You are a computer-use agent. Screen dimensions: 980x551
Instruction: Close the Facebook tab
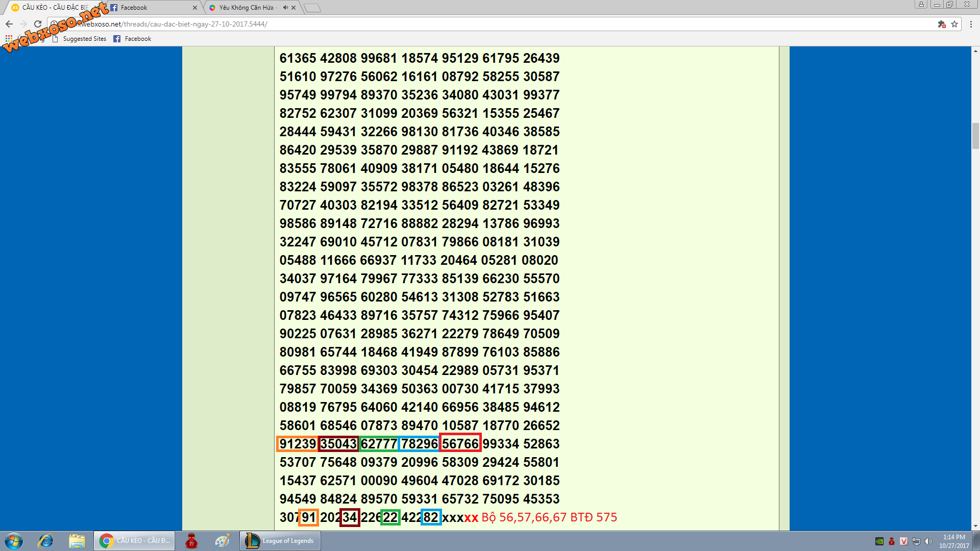[x=195, y=8]
